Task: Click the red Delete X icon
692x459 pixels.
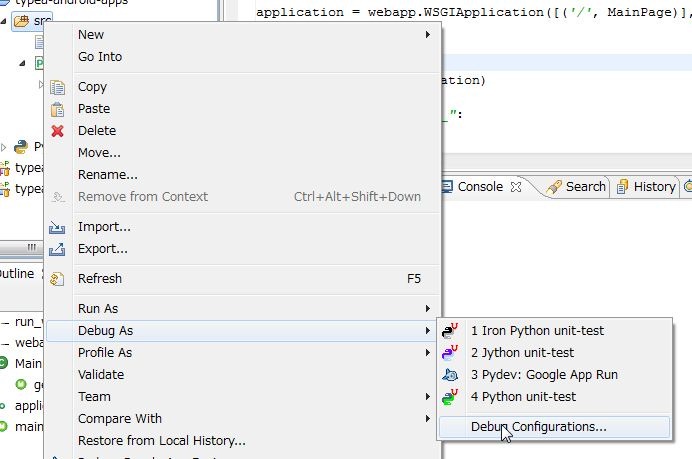Action: pos(58,131)
